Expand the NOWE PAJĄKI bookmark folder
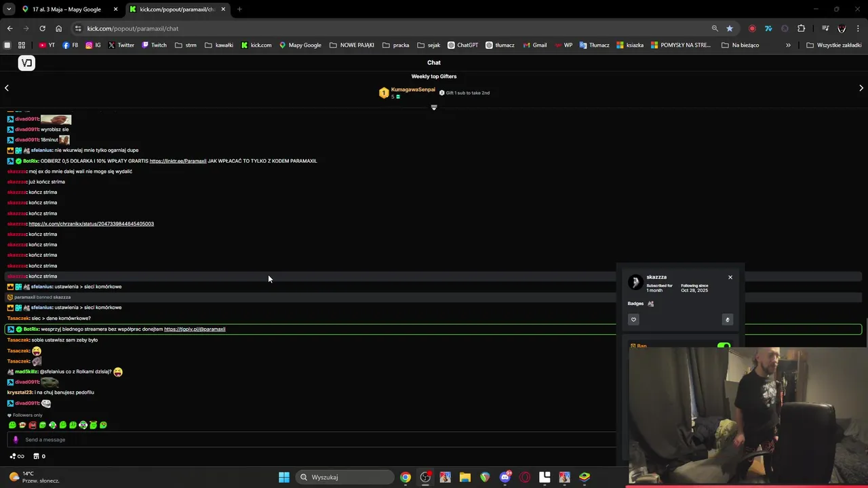 click(352, 45)
